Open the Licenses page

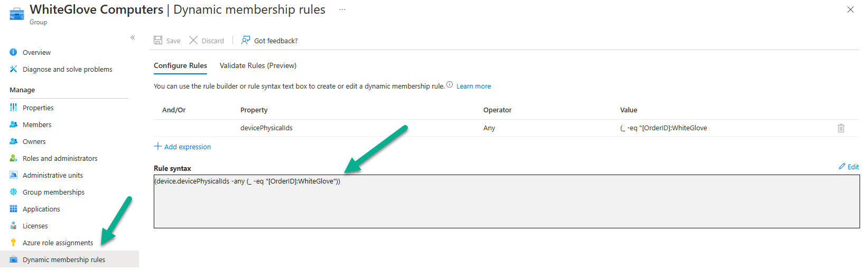point(35,226)
